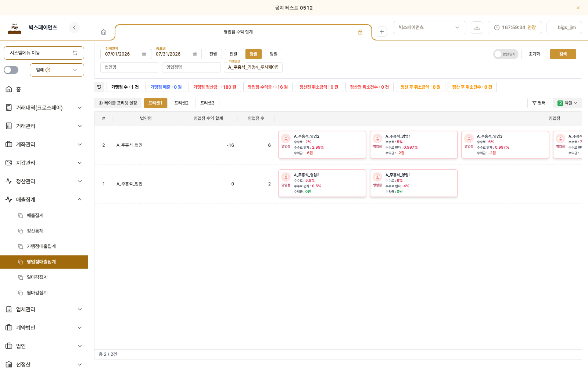Viewport: 588px width, 368px height.
Task: Click the home icon tab
Action: (104, 32)
